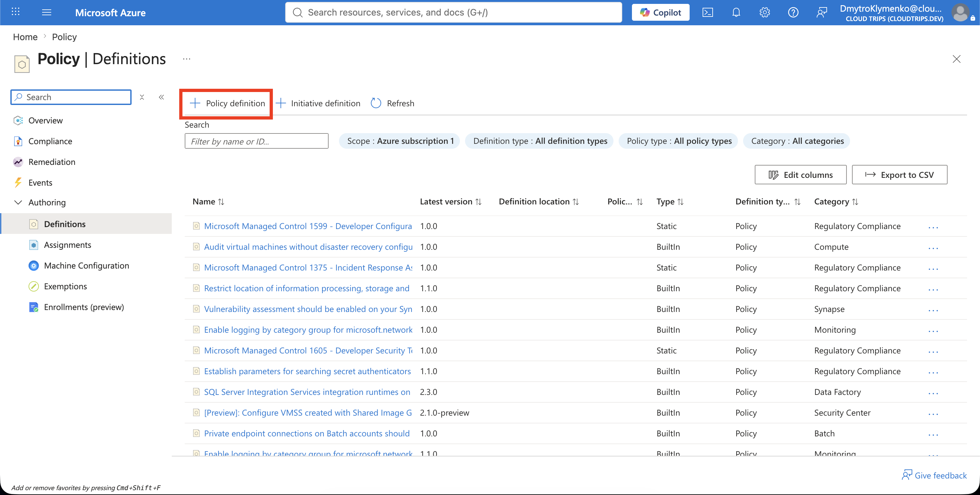Sort by the Definition type column

pyautogui.click(x=768, y=202)
